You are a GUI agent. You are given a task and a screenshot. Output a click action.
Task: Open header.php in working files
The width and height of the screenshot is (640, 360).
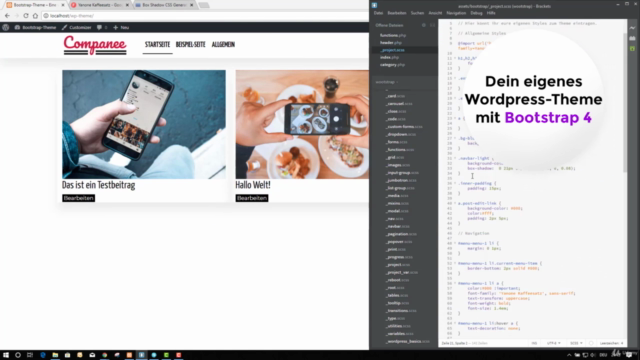tap(391, 42)
